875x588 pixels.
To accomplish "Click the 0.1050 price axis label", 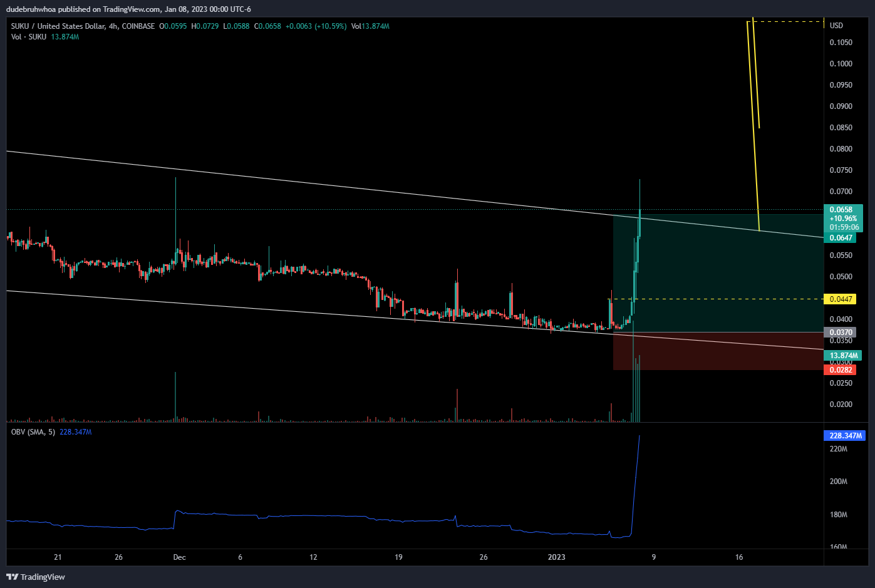I will point(841,43).
